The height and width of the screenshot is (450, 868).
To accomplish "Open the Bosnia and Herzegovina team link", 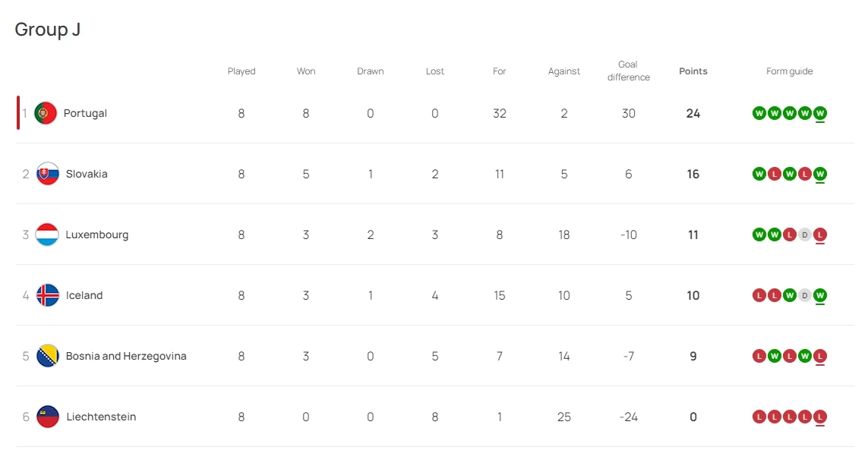I will point(126,356).
